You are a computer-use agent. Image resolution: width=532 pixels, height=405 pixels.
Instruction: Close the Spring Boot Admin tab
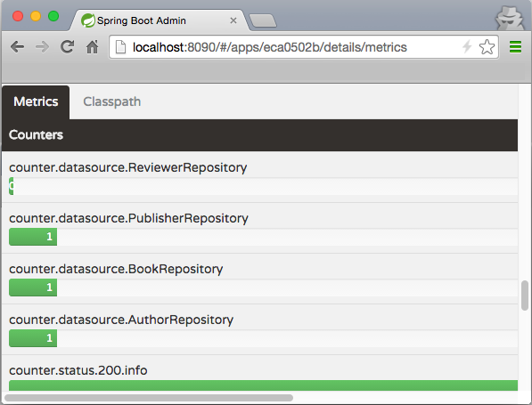[x=233, y=20]
